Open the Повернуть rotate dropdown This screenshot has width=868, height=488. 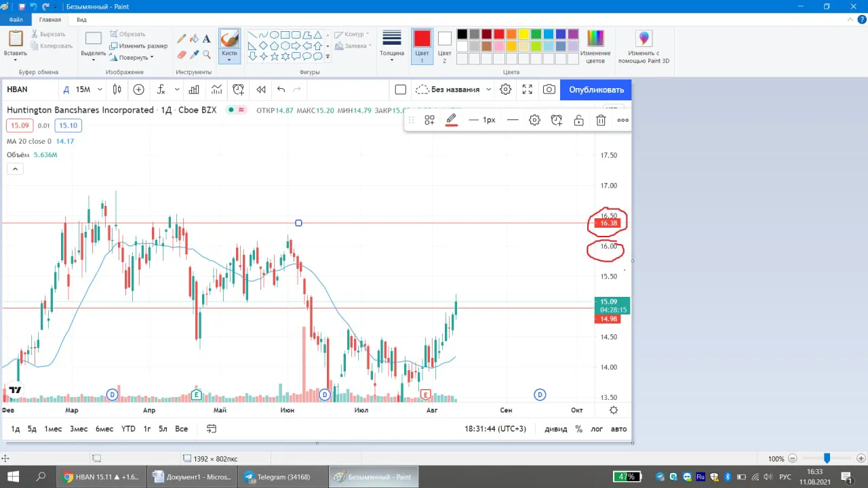[132, 58]
